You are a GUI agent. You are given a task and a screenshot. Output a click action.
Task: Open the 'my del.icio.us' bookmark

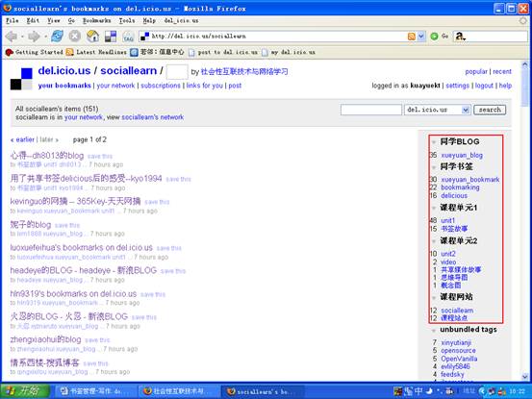289,52
